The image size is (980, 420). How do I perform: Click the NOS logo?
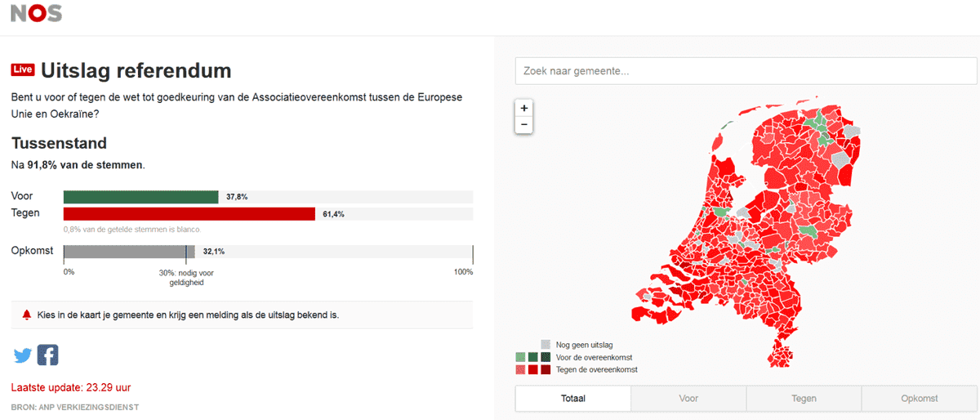(x=36, y=13)
